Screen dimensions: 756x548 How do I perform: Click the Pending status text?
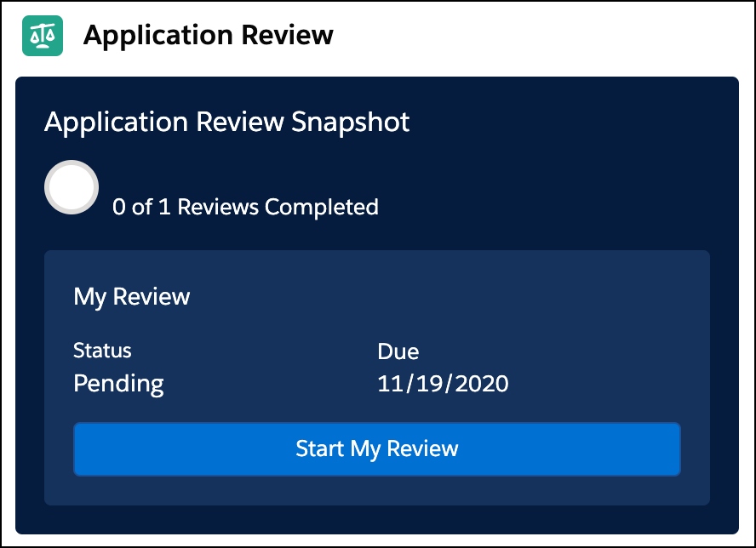pos(118,384)
